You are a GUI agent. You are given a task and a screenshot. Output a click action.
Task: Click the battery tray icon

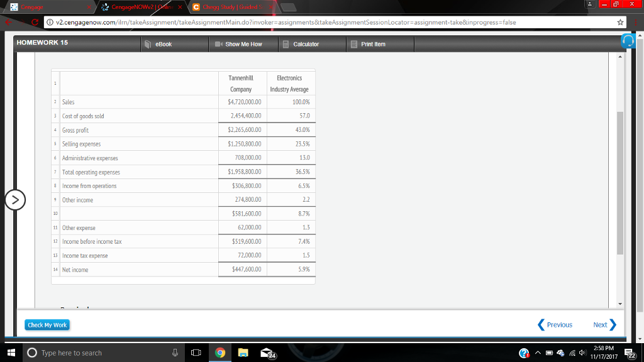[x=549, y=353]
